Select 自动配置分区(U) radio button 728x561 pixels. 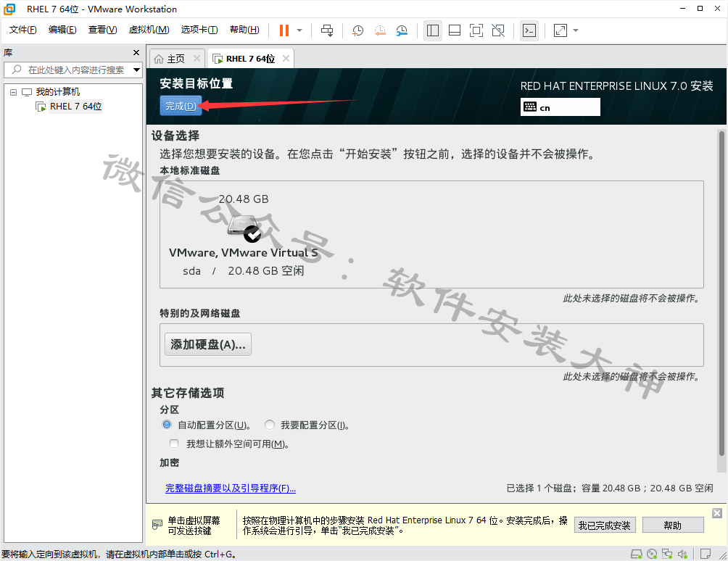167,425
